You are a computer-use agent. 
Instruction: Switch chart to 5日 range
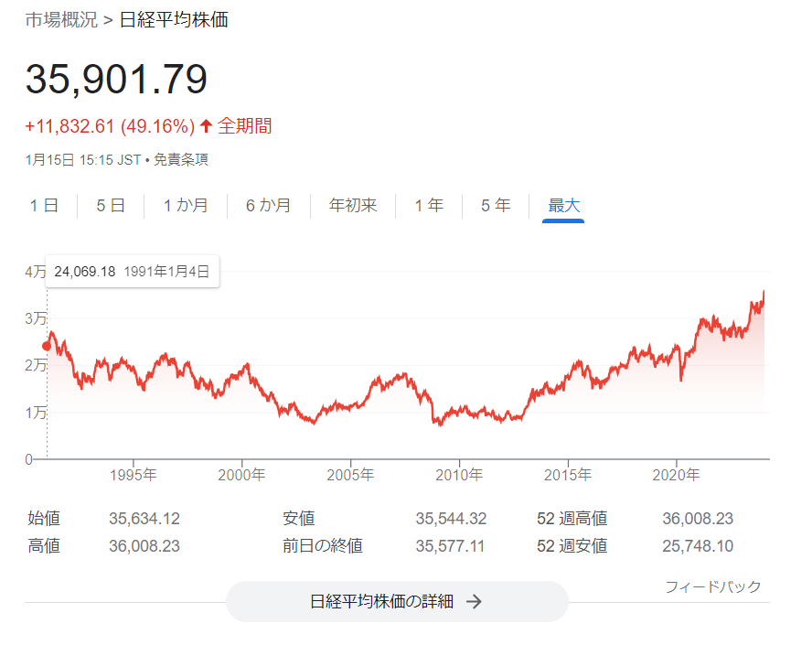point(111,206)
